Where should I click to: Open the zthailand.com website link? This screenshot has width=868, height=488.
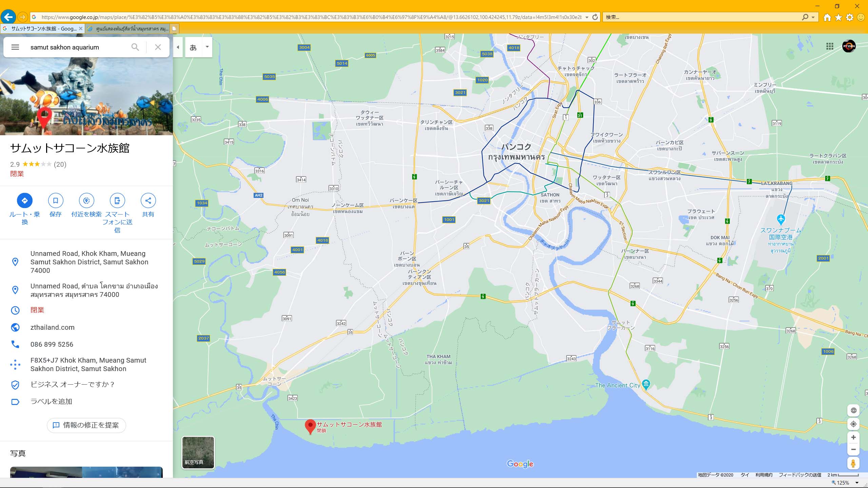(53, 327)
